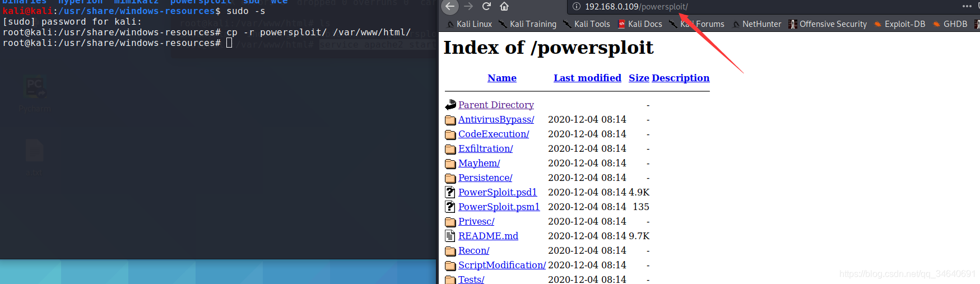Click unknown-file icon beside PowerSploit.psd1
980x284 pixels.
pos(450,192)
